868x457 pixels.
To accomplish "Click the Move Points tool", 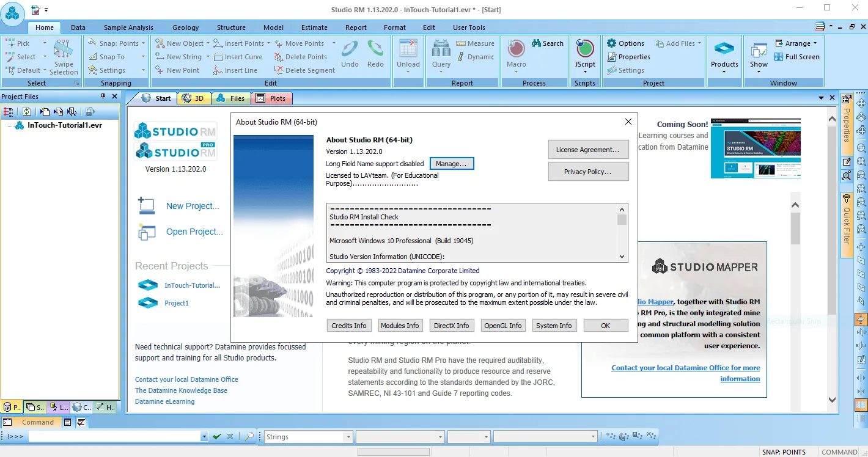I will [299, 43].
